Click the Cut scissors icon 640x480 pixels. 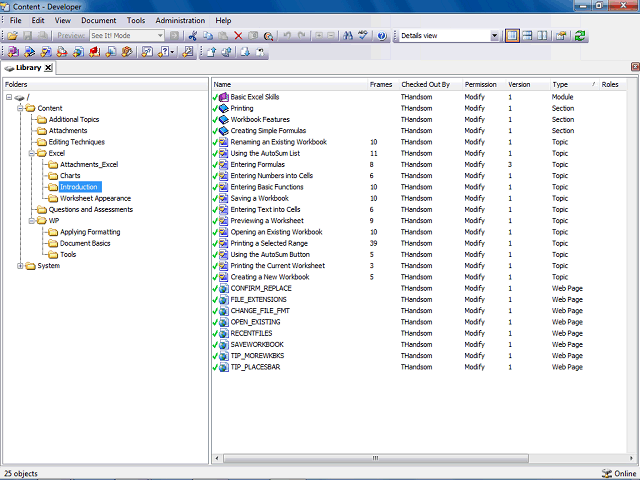[193, 36]
